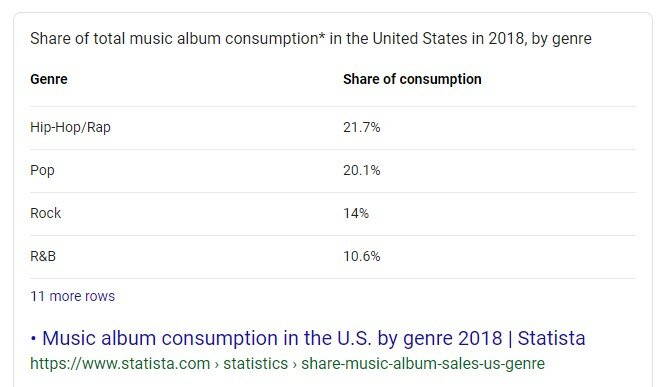Click the 10.6% share value
Image resolution: width=664 pixels, height=387 pixels.
pos(362,256)
